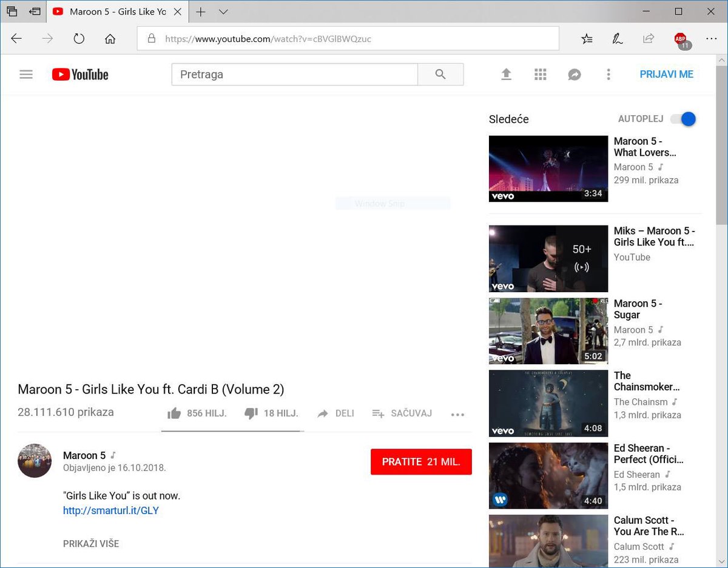The image size is (728, 568).
Task: Show the tab previews chevron
Action: point(223,12)
